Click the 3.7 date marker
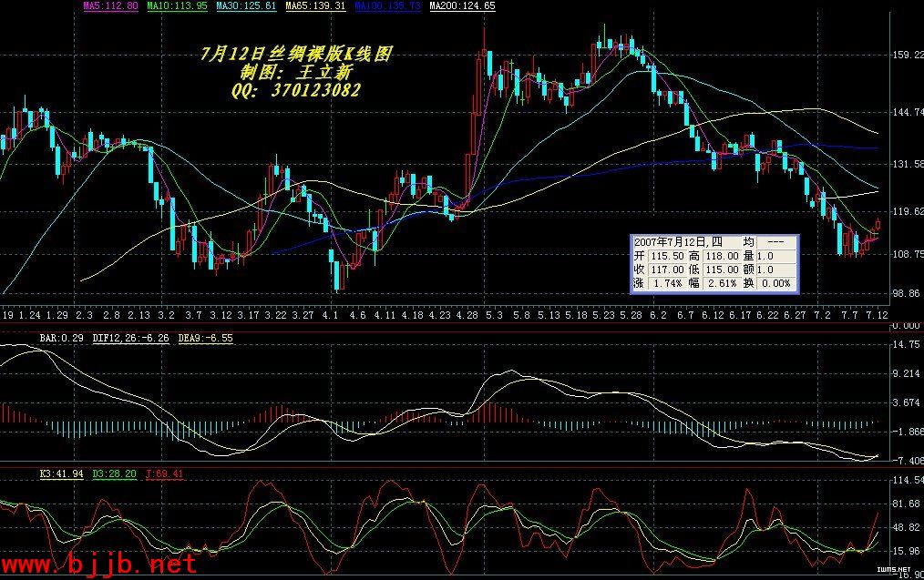Image resolution: width=924 pixels, height=580 pixels. 194,315
